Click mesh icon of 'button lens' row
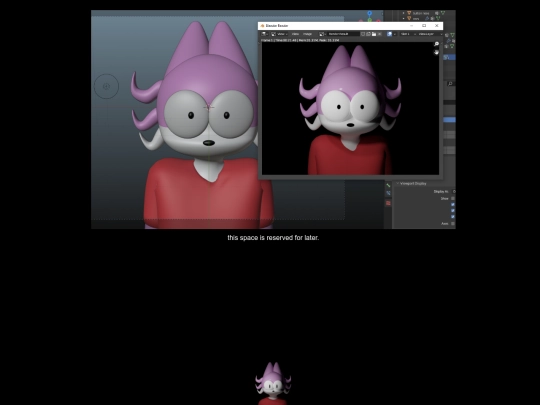The image size is (540, 405). coord(409,13)
